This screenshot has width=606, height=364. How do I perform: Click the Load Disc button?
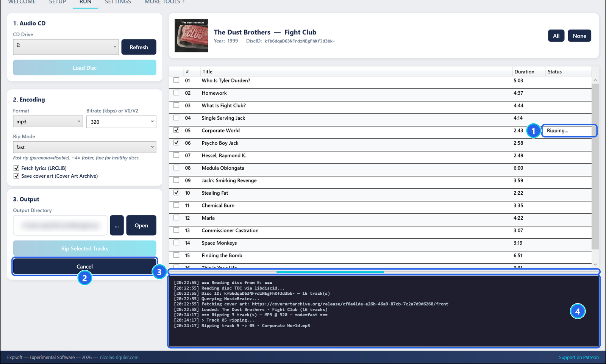tap(84, 68)
